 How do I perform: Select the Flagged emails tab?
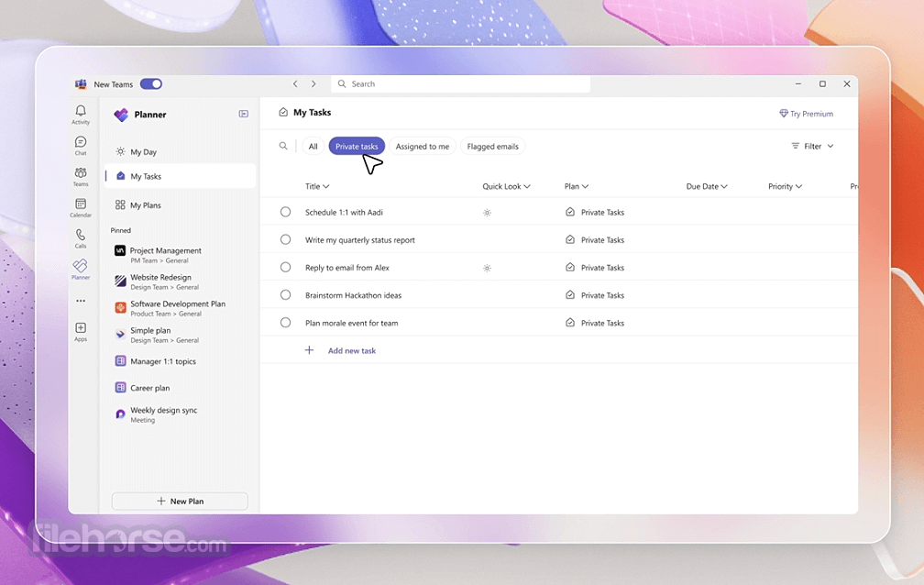point(492,147)
